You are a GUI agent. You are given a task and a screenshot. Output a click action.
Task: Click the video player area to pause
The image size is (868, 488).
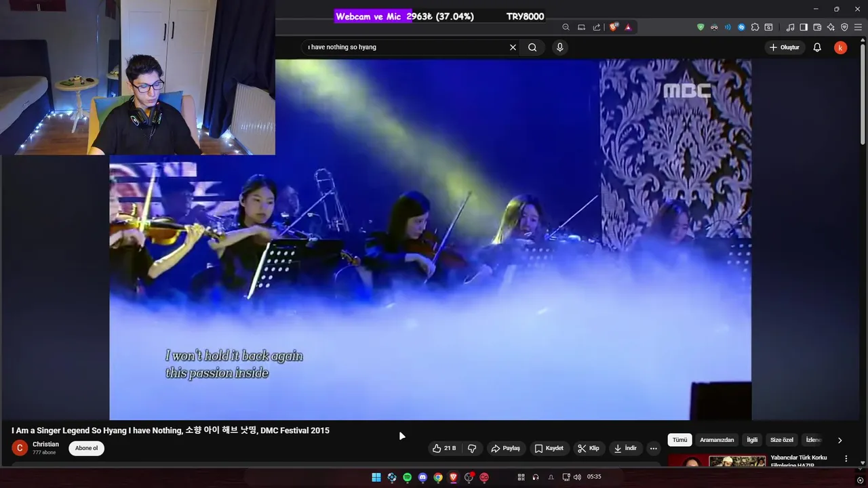click(x=430, y=239)
